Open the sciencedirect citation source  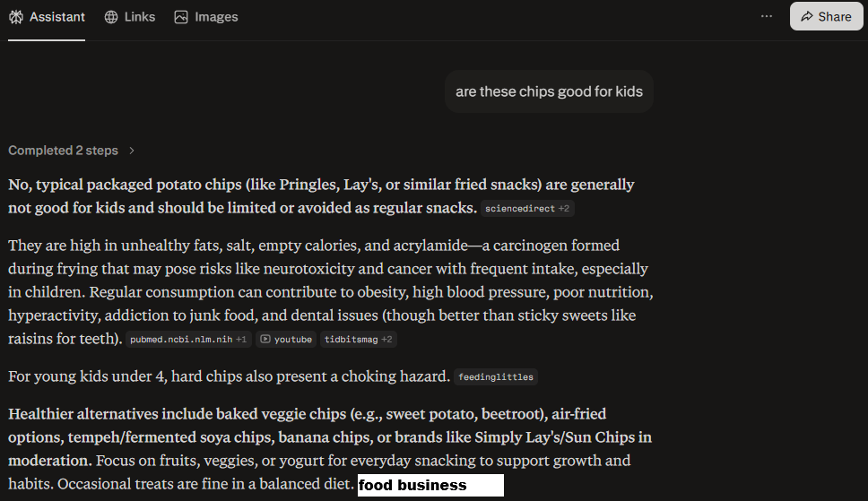click(x=520, y=209)
